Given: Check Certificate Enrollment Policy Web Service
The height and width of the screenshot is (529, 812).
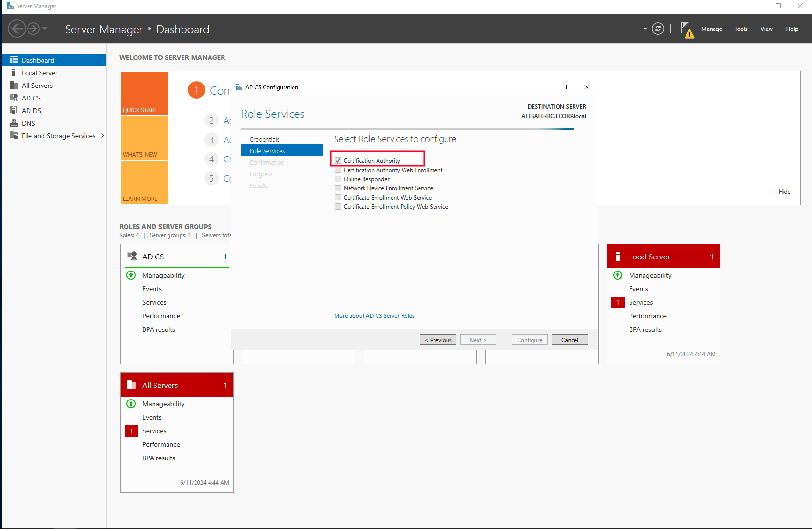Looking at the screenshot, I should point(338,207).
